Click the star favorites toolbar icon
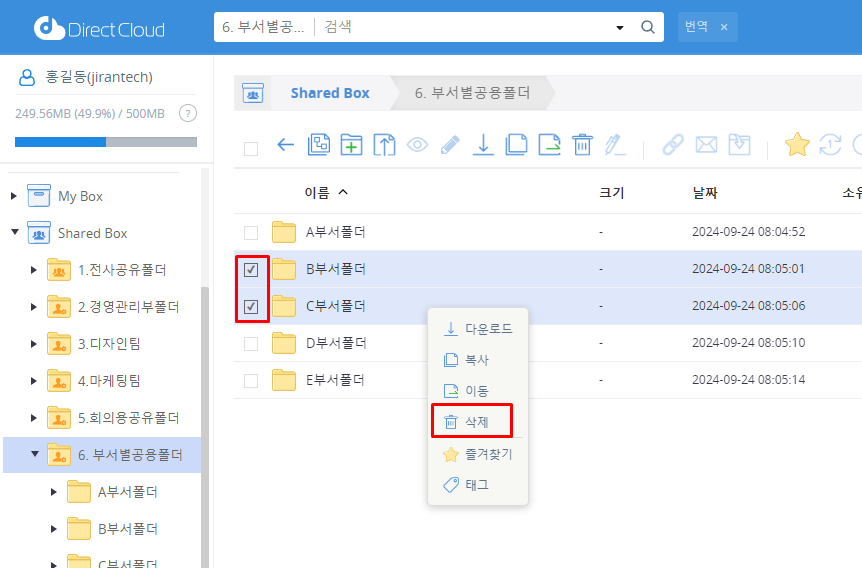The image size is (862, 568). 796,145
